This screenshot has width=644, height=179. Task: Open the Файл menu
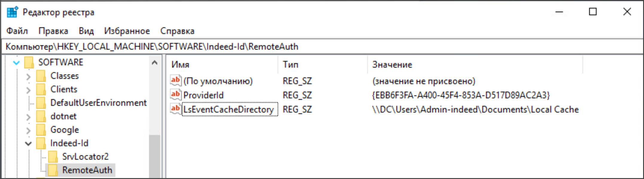pos(17,31)
